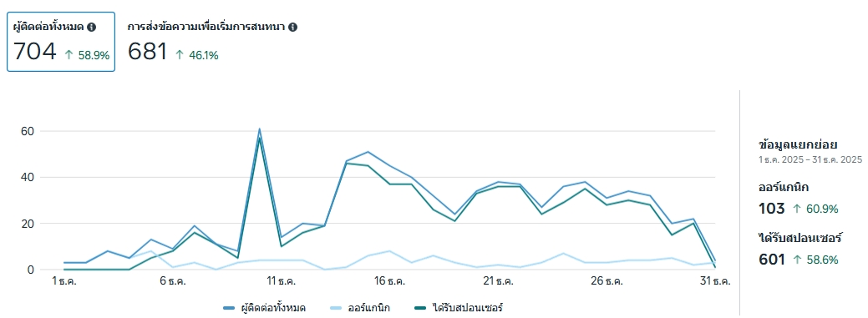Click date range 1 ธ.ค. 2025 – 31 ธ.ค. 2025
This screenshot has height=318, width=868.
[x=810, y=159]
